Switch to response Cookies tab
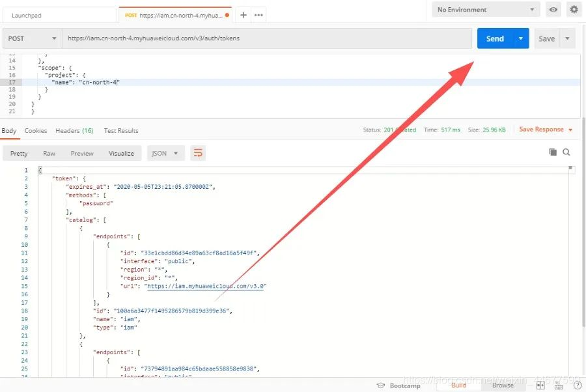 tap(36, 131)
